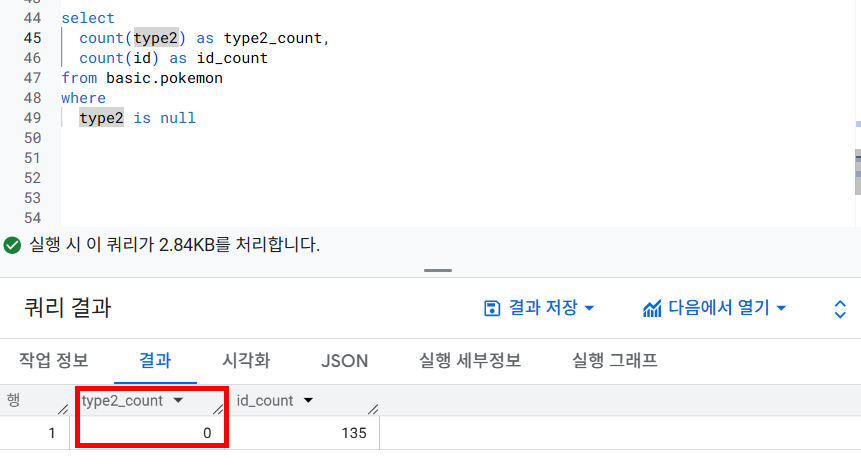Open the type2_count column header dropdown arrow
Screen dimensions: 861x466
(179, 401)
